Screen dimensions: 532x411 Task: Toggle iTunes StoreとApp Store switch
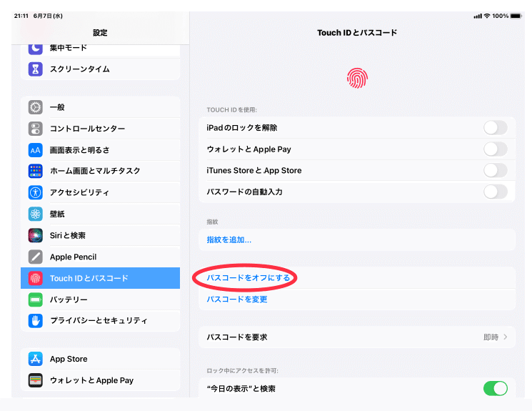(x=496, y=171)
